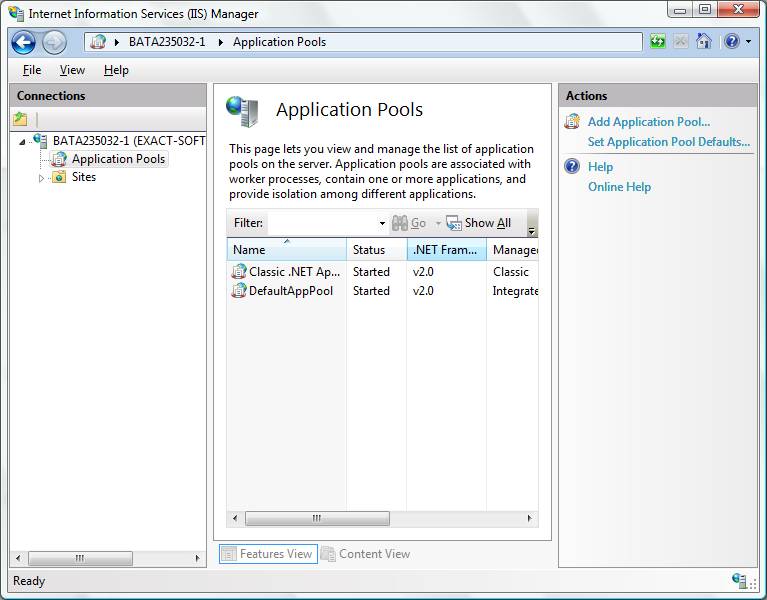Click the green Refresh Page icon
This screenshot has height=600, width=767.
tap(657, 42)
